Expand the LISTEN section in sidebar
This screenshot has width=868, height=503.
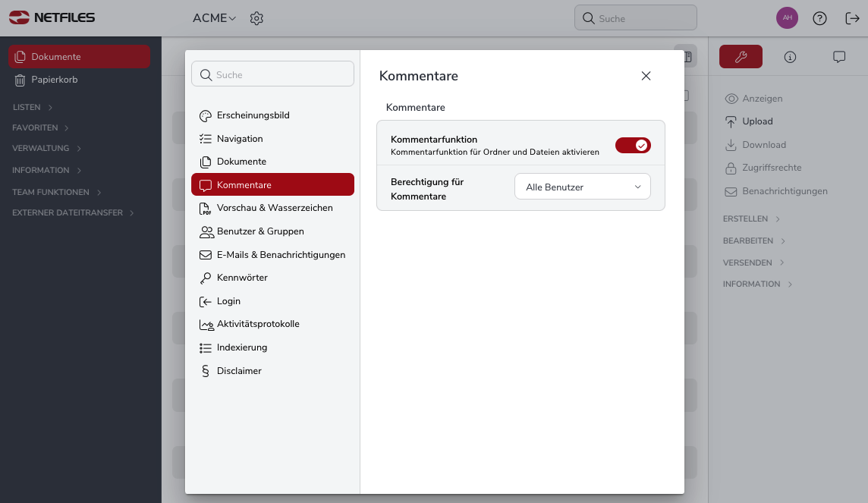tap(33, 107)
